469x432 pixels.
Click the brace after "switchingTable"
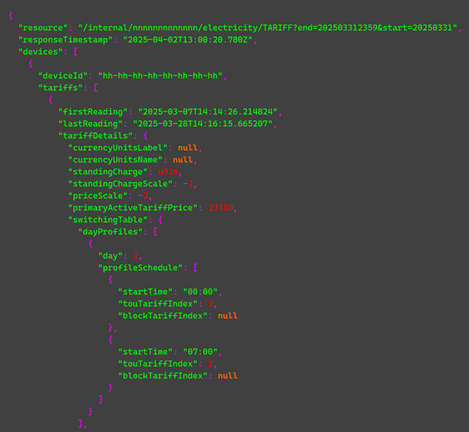coord(160,220)
